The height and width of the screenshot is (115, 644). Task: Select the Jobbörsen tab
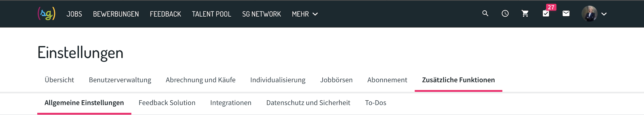(x=336, y=80)
